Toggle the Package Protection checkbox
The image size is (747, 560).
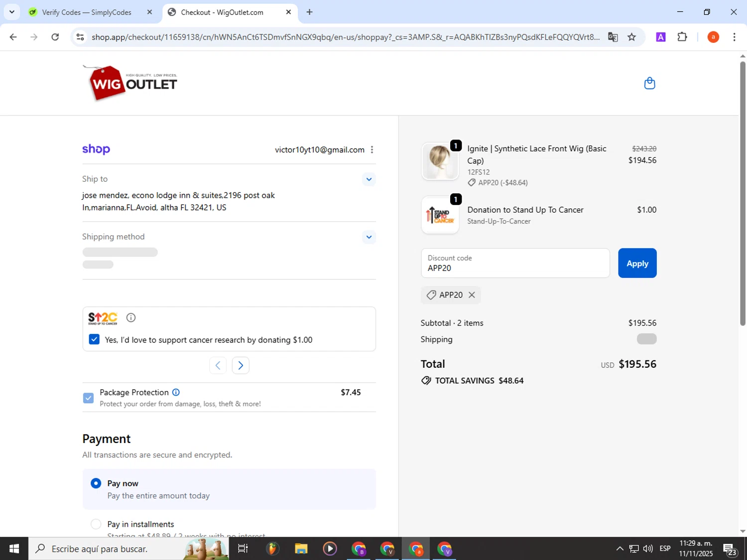88,398
